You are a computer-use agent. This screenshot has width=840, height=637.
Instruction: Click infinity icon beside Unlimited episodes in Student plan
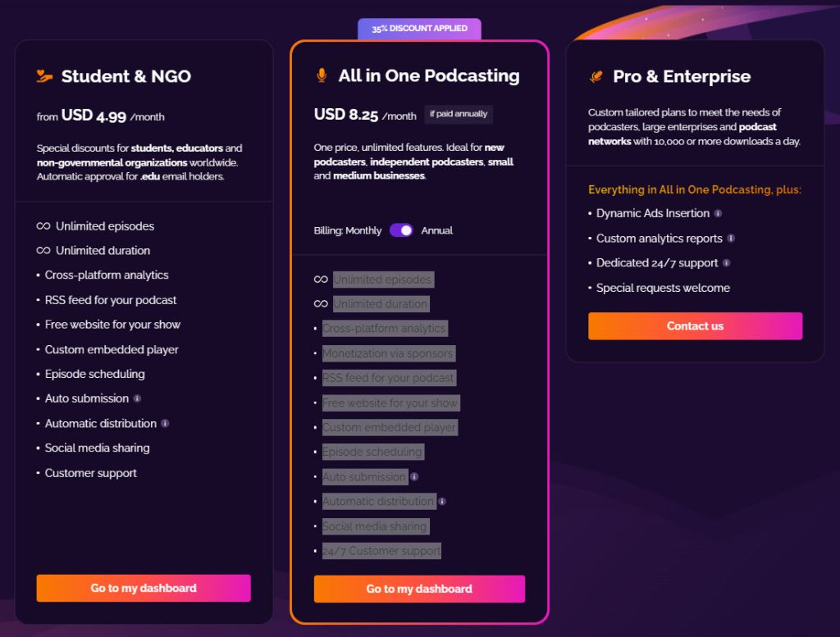pyautogui.click(x=43, y=226)
